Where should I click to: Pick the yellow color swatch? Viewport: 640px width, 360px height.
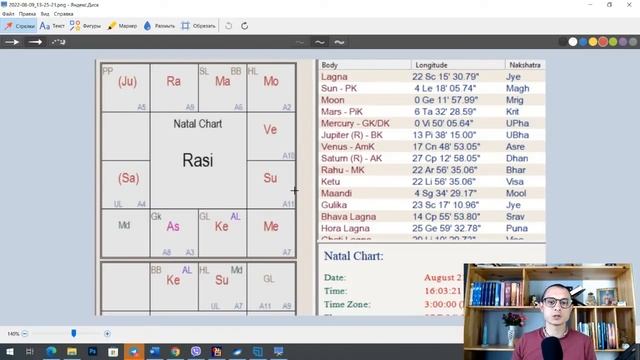click(593, 42)
